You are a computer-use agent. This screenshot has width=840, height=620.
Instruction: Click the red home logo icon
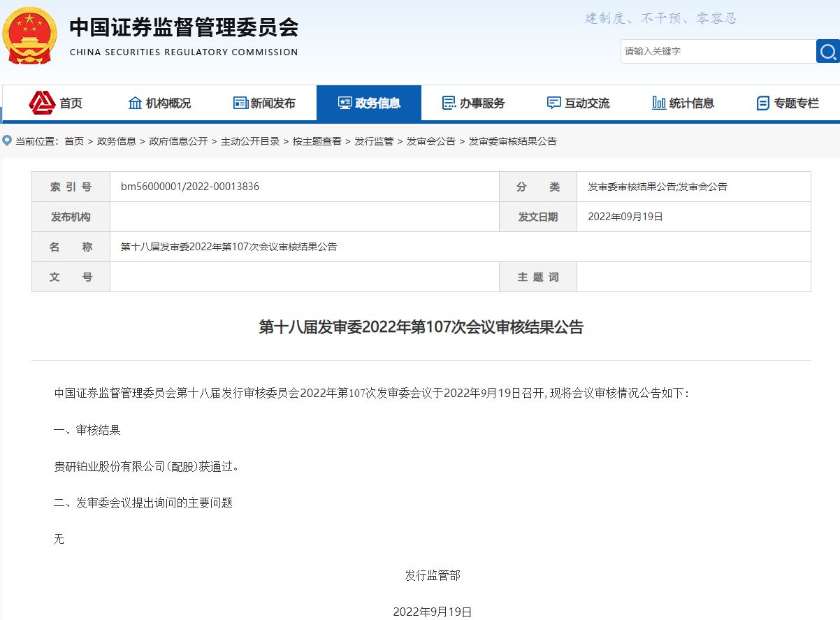point(42,103)
